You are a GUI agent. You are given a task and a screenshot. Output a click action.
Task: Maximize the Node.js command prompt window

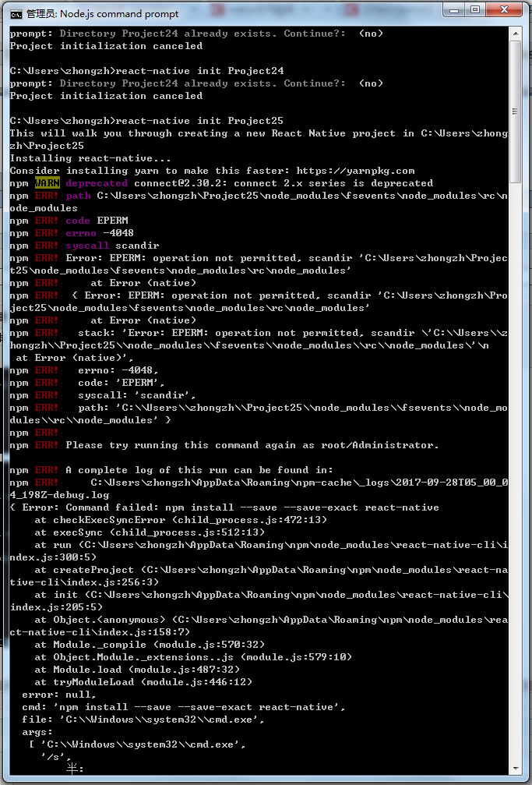[x=475, y=10]
